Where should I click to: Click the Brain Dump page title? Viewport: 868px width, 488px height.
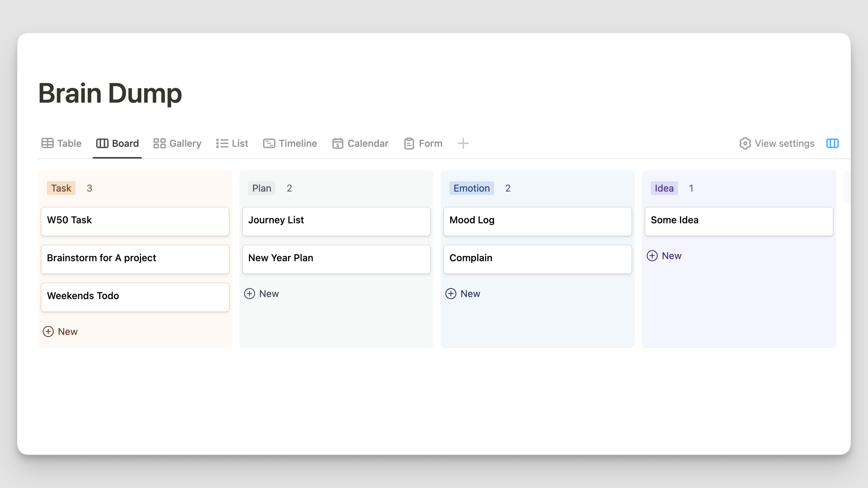110,93
